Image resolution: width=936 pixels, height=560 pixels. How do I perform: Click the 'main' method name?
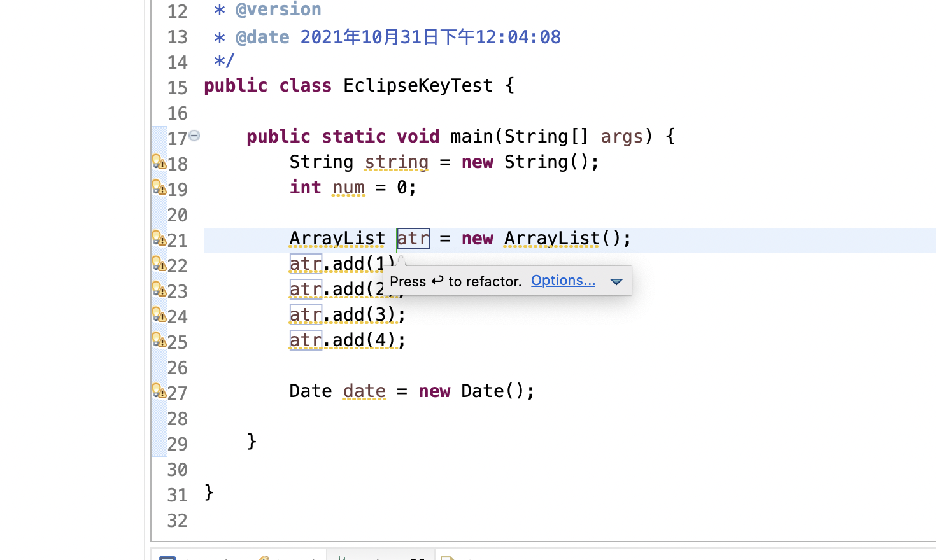coord(472,137)
